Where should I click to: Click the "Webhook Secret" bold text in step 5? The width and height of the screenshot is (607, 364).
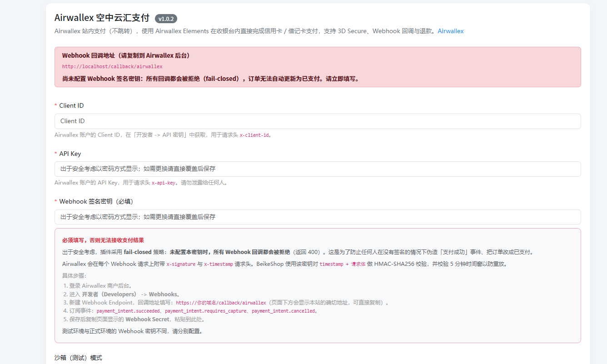(x=147, y=319)
